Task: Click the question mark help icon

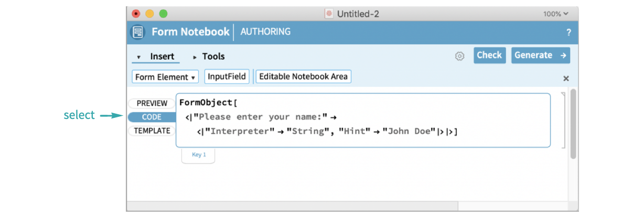Action: point(568,32)
